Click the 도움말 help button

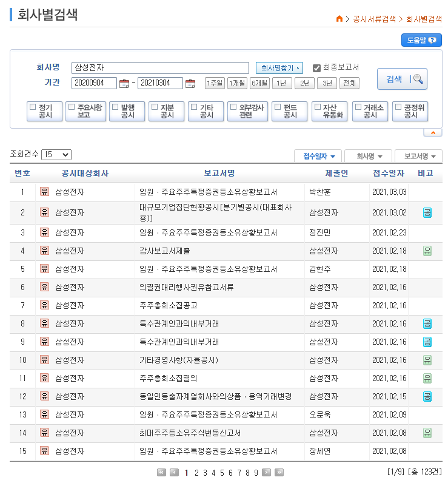point(421,40)
